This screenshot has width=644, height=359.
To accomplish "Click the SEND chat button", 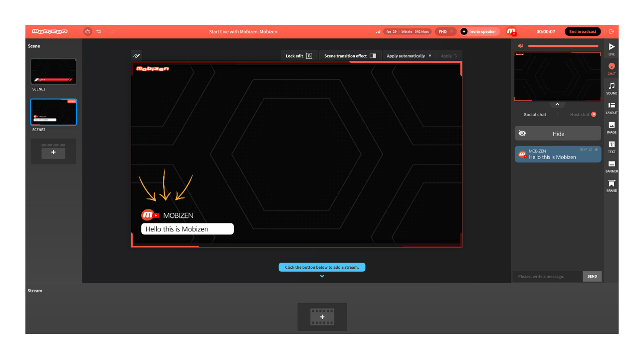I will tap(592, 276).
